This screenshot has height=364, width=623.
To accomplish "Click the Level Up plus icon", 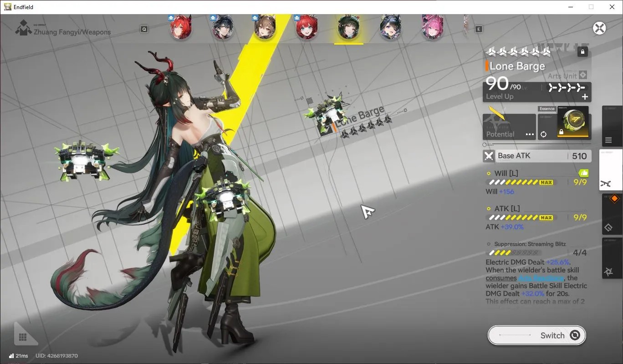I will click(585, 96).
